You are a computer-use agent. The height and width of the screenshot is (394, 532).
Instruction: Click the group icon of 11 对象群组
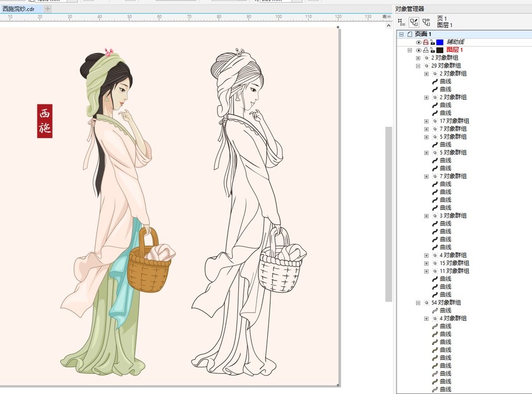[435, 271]
